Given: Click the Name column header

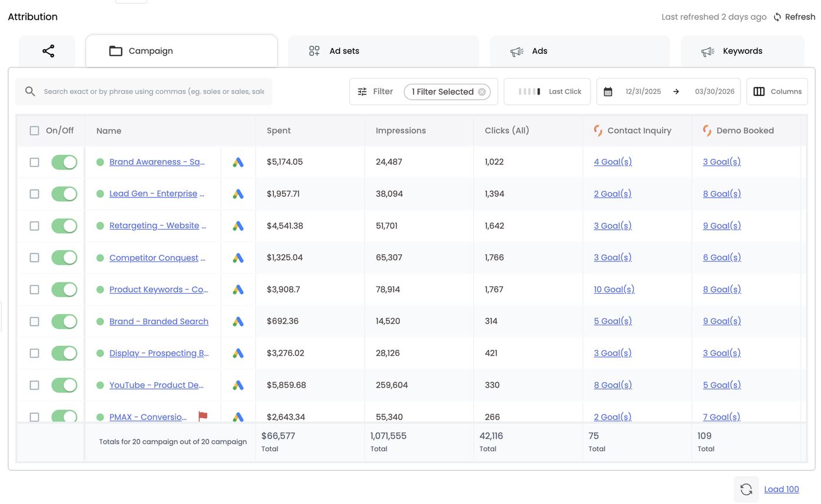Looking at the screenshot, I should coord(108,131).
